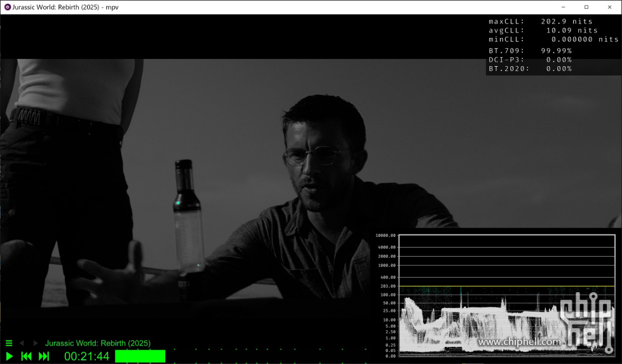Maximize the mpv player window

pyautogui.click(x=586, y=7)
